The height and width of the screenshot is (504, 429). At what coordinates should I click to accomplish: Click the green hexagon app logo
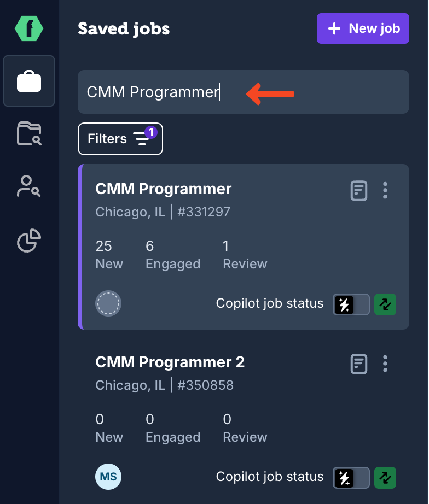[x=29, y=28]
